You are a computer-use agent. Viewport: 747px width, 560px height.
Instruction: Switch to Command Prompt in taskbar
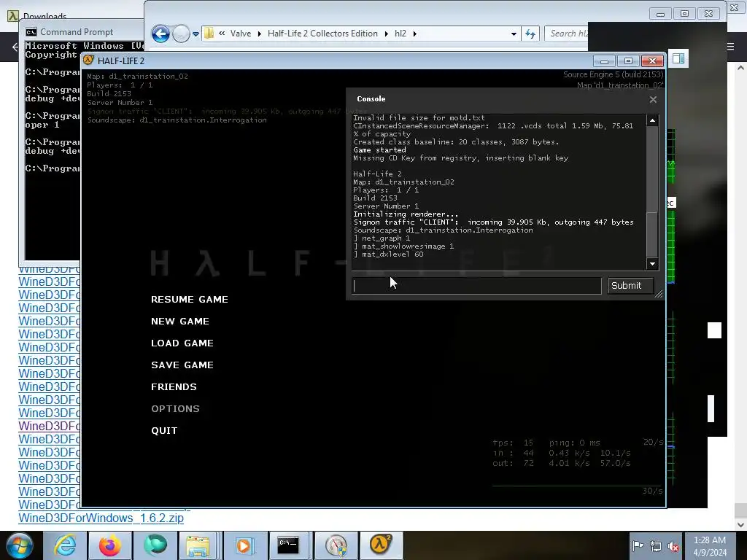[288, 545]
